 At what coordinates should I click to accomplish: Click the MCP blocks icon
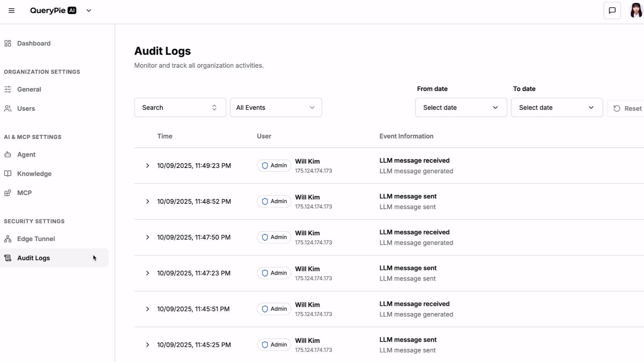point(8,193)
